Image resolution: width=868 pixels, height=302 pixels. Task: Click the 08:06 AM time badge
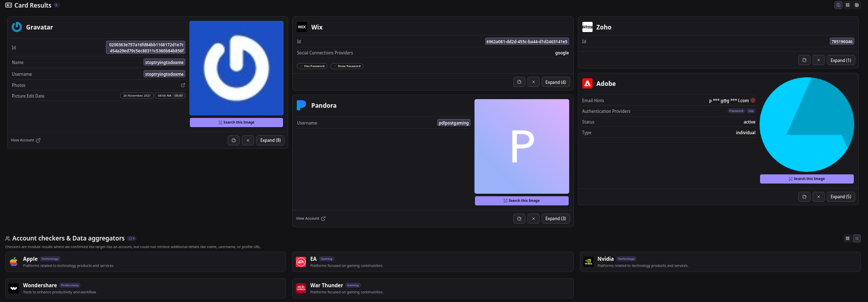click(x=170, y=96)
